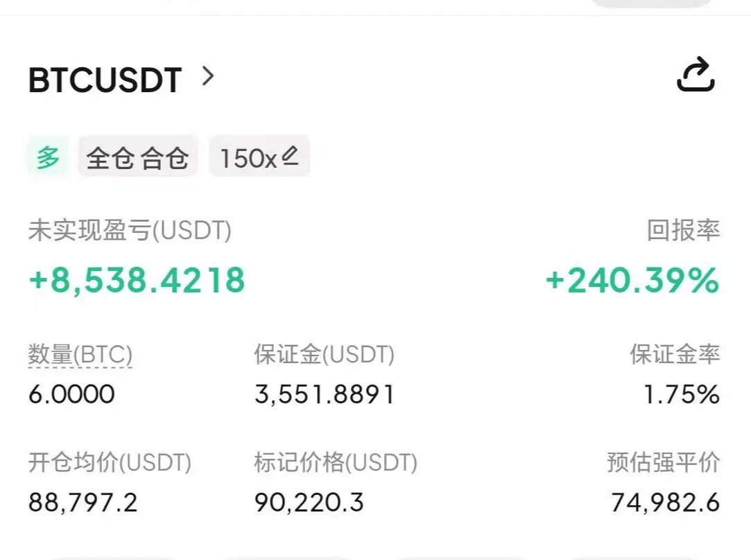Click the 6.0000 quantity value
Image resolution: width=751 pixels, height=560 pixels.
point(71,394)
